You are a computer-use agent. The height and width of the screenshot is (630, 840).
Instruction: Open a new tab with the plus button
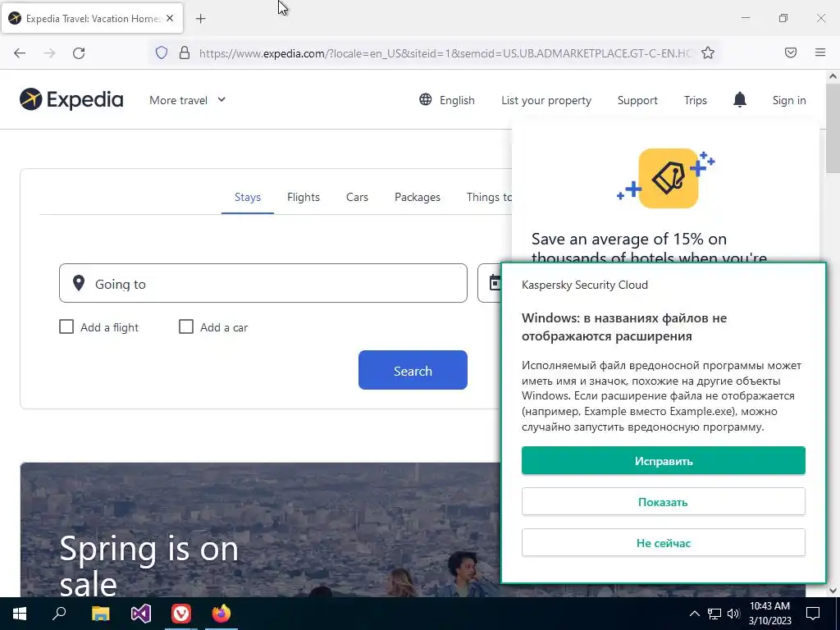point(200,19)
